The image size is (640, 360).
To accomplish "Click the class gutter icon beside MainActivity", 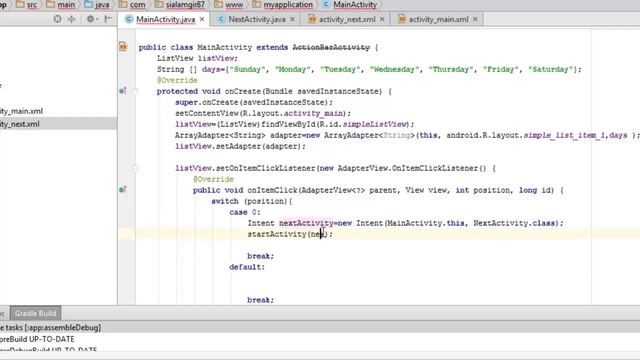I will tap(123, 47).
